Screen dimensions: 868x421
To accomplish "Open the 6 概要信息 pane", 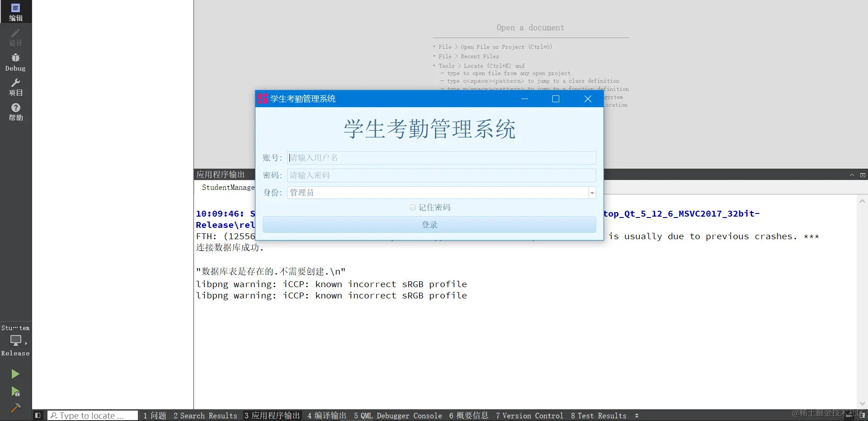I will [x=469, y=415].
